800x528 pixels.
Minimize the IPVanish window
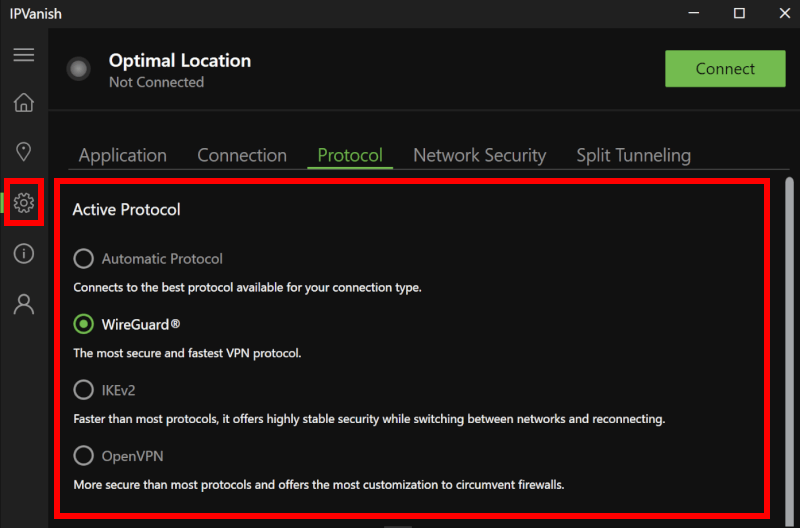pyautogui.click(x=693, y=13)
